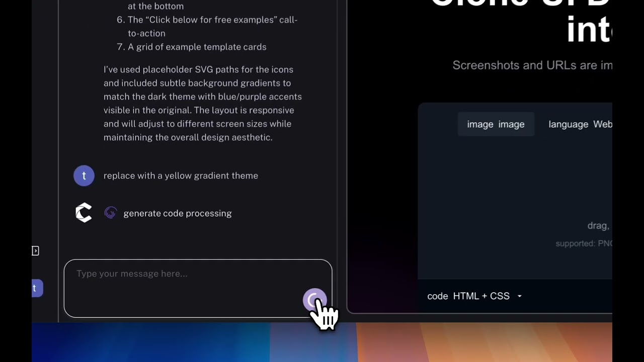The height and width of the screenshot is (362, 644).
Task: Switch to the "language Web" tab
Action: pyautogui.click(x=580, y=124)
